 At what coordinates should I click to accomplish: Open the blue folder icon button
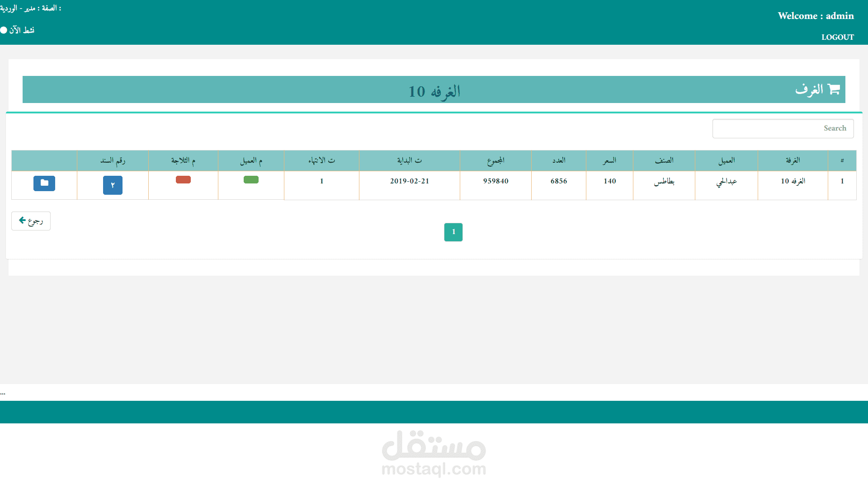(44, 183)
